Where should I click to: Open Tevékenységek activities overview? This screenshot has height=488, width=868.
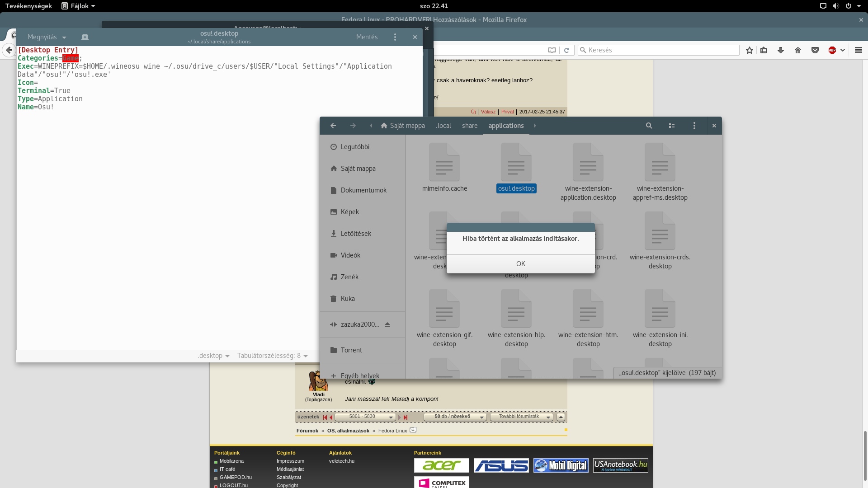click(x=28, y=6)
